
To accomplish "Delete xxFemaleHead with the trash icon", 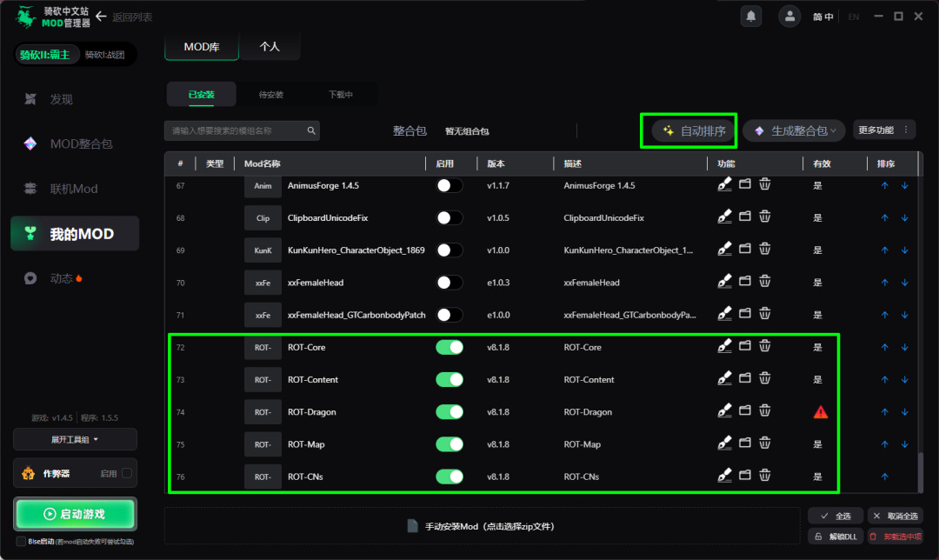I will (x=765, y=281).
